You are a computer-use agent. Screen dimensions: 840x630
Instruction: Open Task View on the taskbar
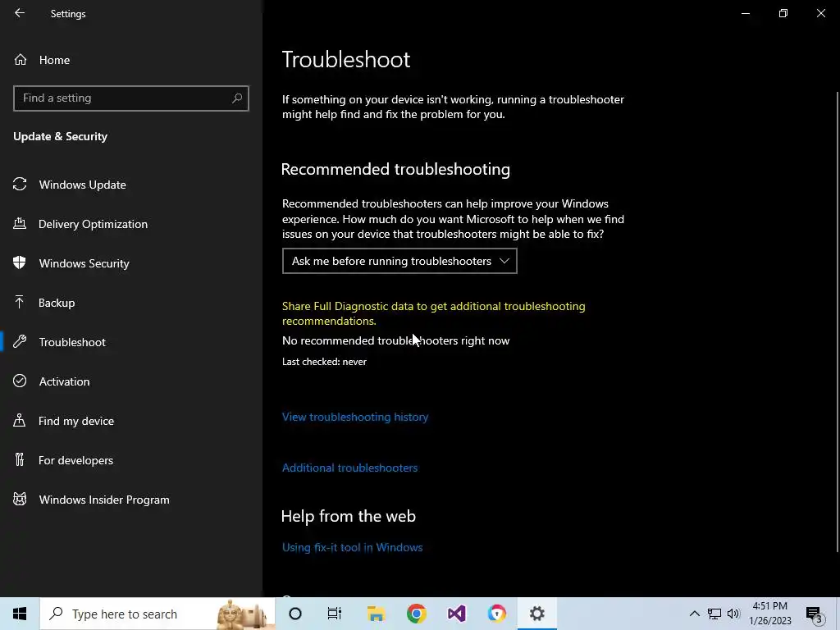click(335, 614)
